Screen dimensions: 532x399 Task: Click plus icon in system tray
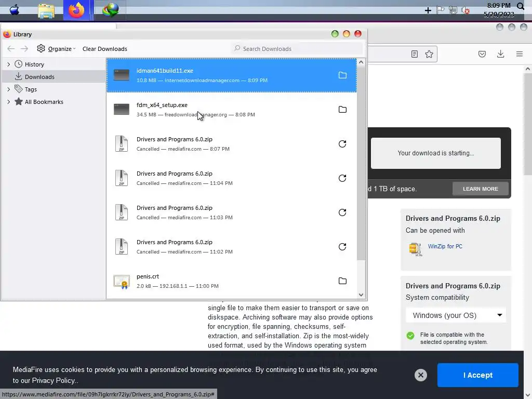(428, 10)
